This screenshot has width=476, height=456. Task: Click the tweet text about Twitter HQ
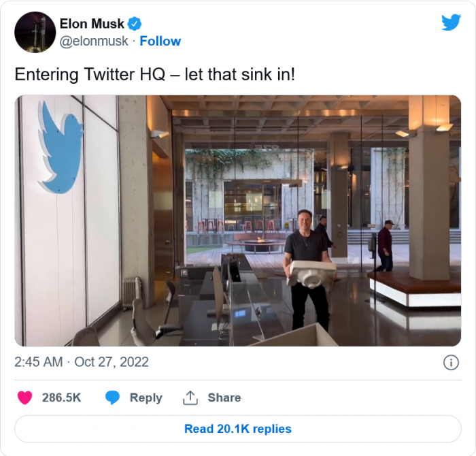155,74
